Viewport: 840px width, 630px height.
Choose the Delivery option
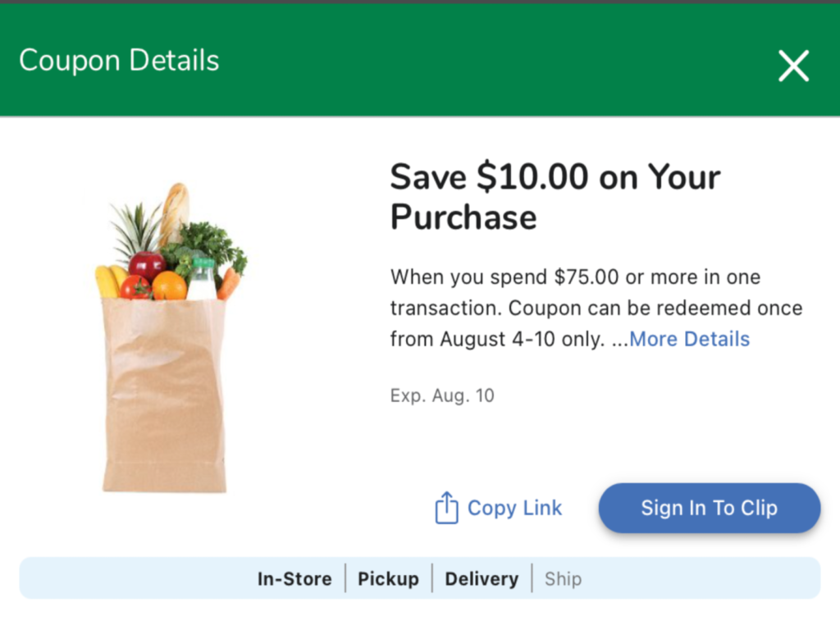coord(482,578)
